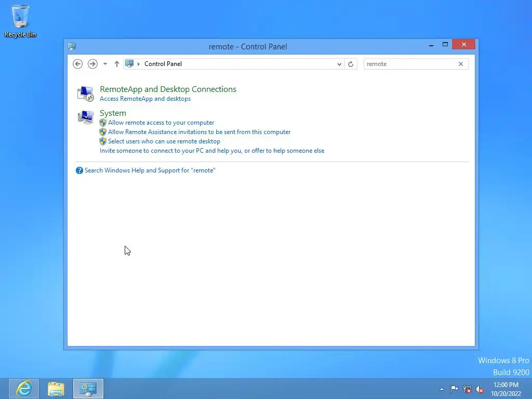Go back using the Back arrow
Screen dimensions: 532x399
pos(78,64)
